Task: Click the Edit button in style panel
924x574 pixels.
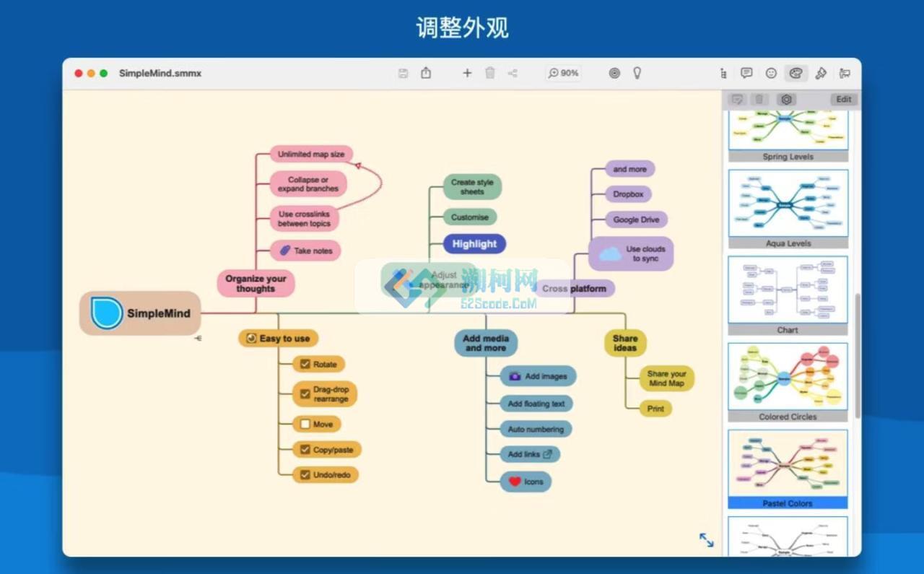Action: click(844, 100)
